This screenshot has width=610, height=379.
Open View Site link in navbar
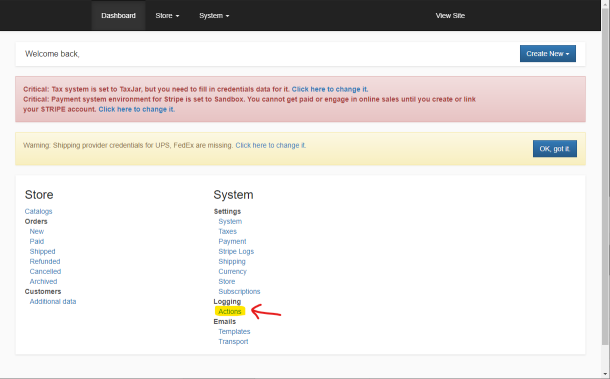point(450,16)
